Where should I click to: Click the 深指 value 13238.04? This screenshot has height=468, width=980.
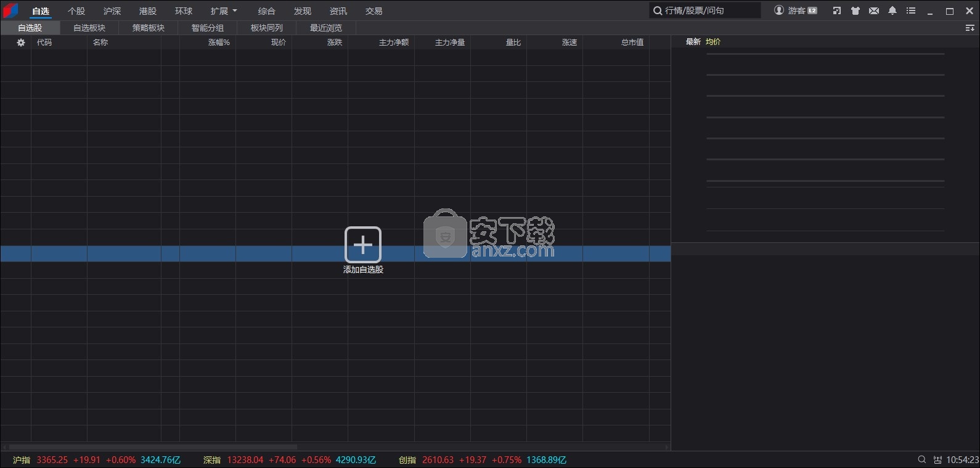245,460
